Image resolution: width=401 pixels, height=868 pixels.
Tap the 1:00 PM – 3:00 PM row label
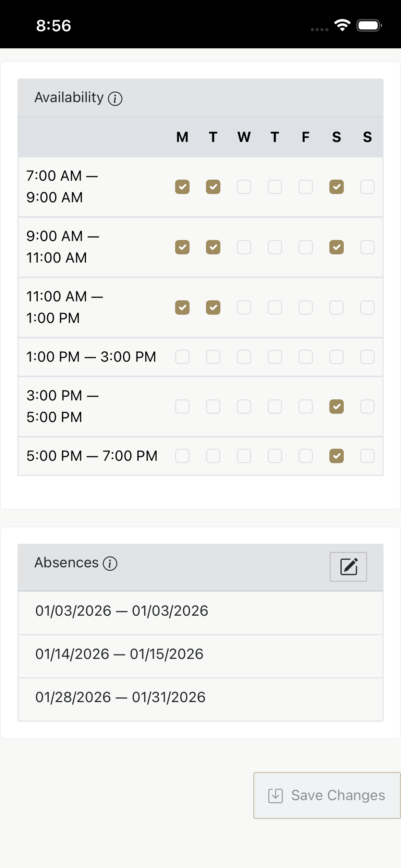tap(91, 357)
